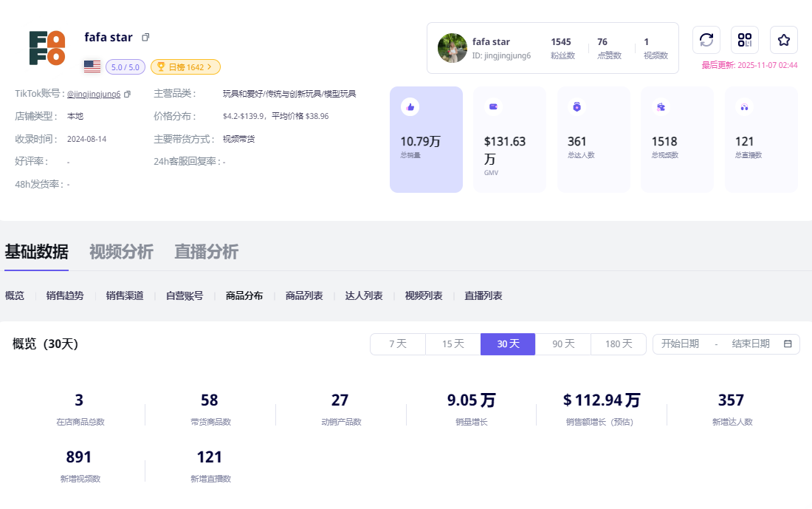
Task: Select the 90天 time range
Action: click(x=563, y=344)
